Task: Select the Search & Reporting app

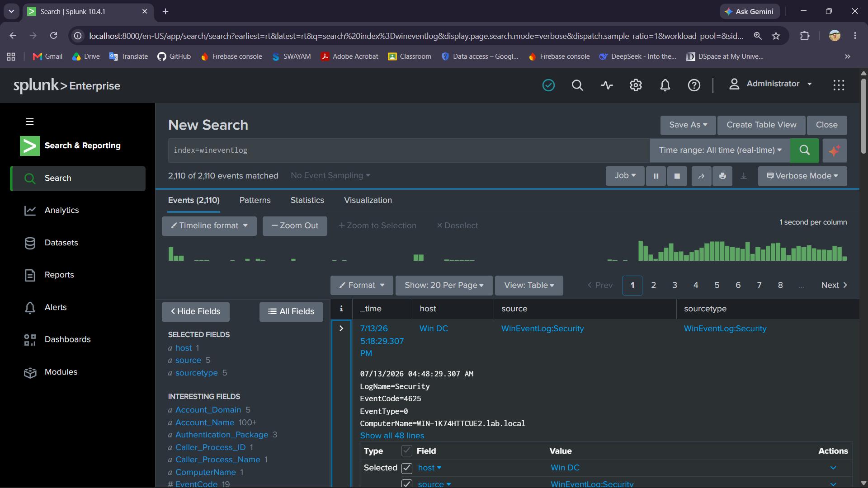Action: pyautogui.click(x=71, y=145)
